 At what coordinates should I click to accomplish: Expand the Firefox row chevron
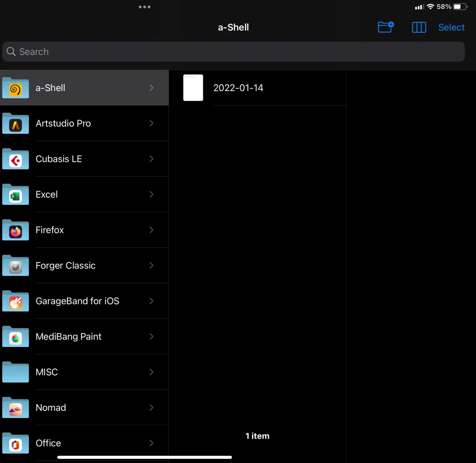[151, 230]
